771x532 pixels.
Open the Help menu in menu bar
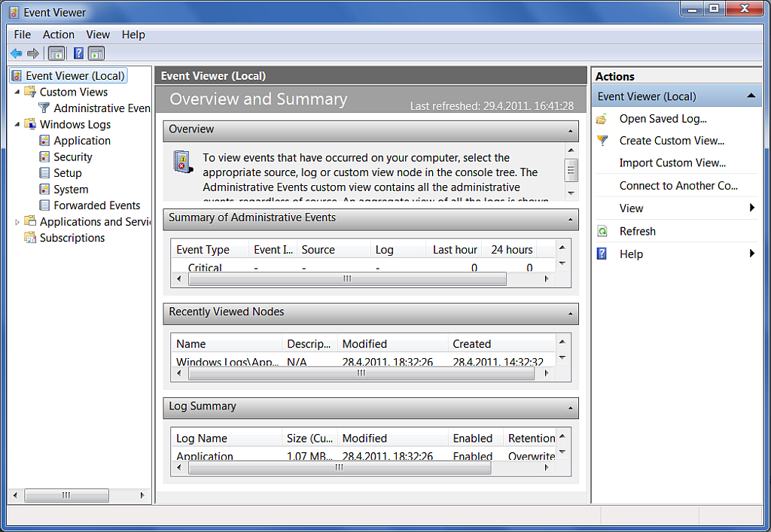133,35
